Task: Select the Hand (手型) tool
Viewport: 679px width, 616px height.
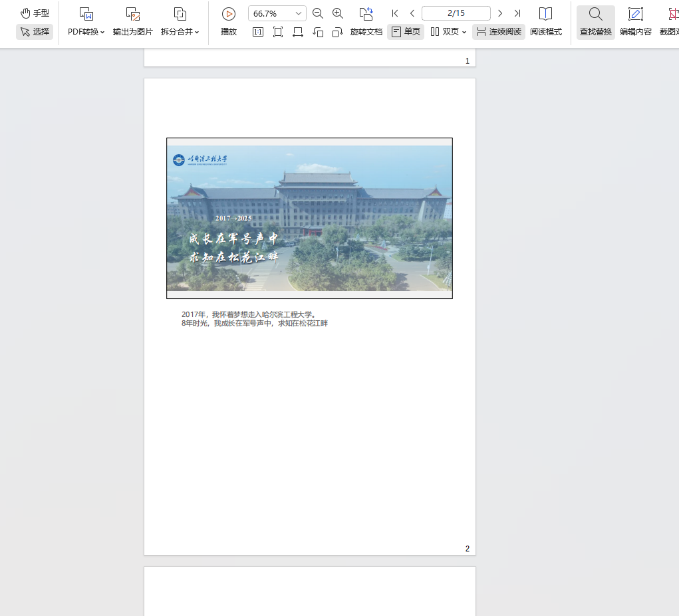Action: tap(35, 13)
